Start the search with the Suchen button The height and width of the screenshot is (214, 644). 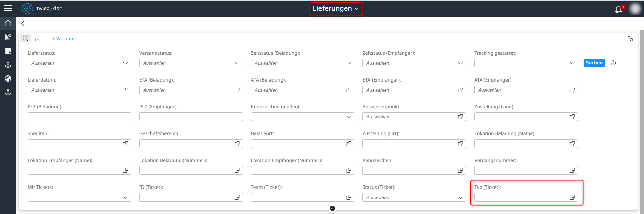[594, 63]
